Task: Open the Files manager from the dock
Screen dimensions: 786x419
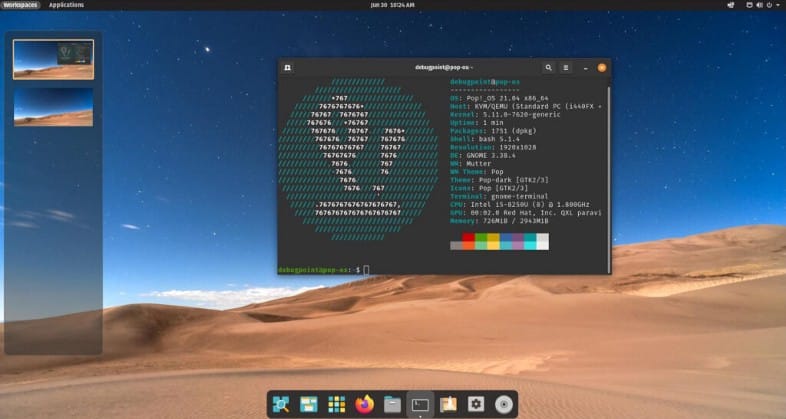Action: tap(392, 404)
